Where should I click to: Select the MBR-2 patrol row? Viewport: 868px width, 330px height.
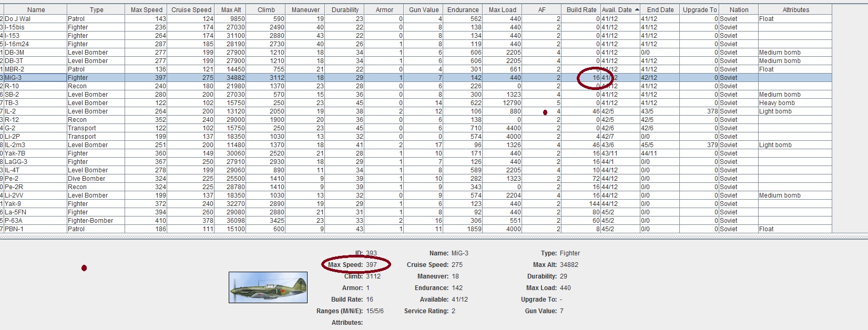tap(416, 69)
